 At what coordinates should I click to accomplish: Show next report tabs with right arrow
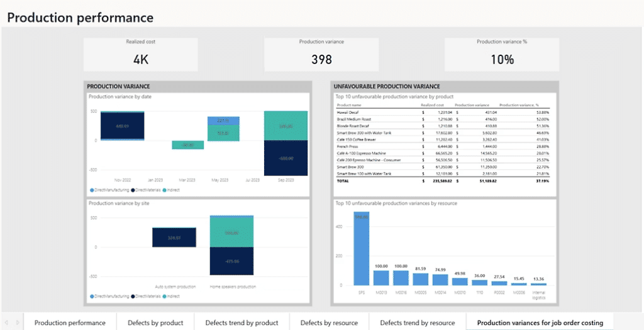click(17, 322)
